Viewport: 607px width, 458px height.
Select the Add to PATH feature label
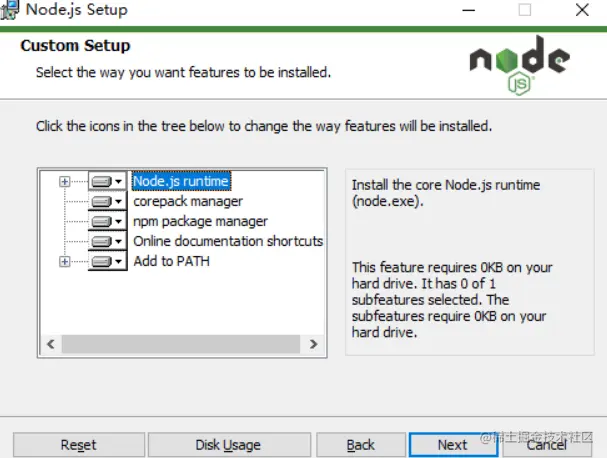[x=171, y=261]
